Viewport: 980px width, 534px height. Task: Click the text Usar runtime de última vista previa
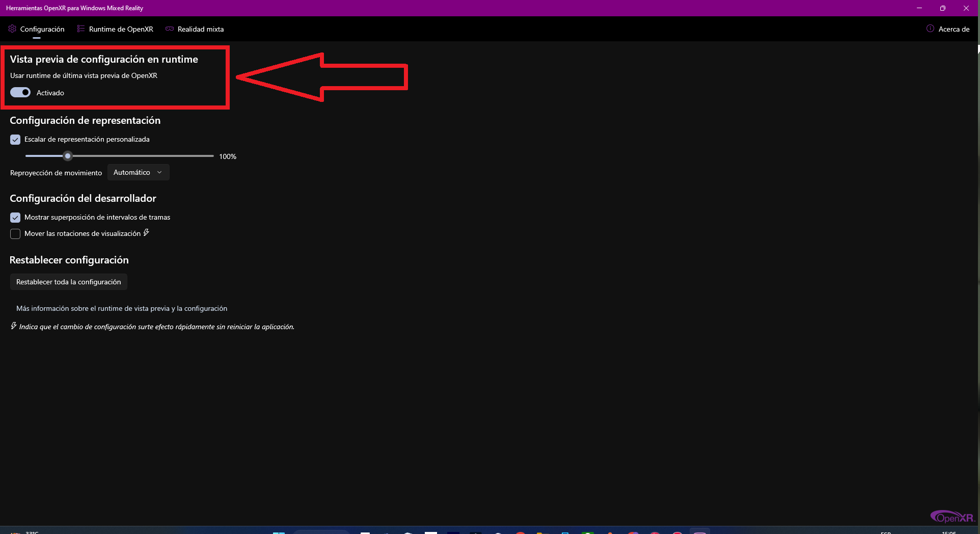[x=84, y=75]
